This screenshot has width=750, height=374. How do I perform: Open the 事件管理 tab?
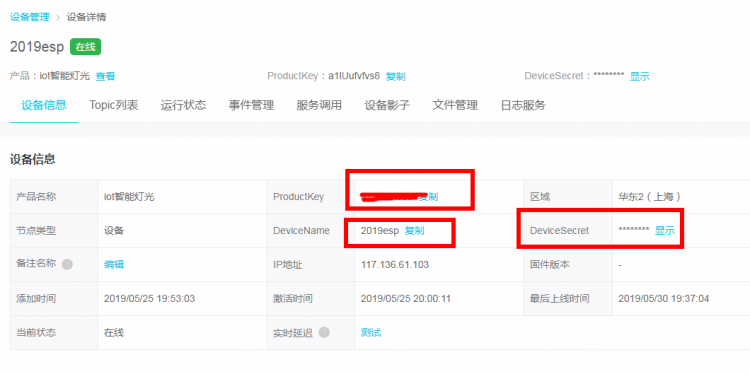coord(251,105)
